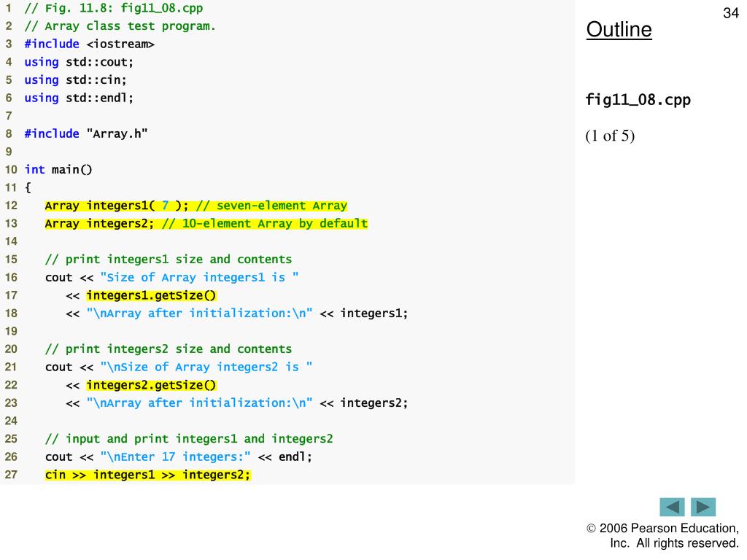Click the "Size of Array integers1 is" string
Viewport: 747px width, 560px height.
coord(200,278)
